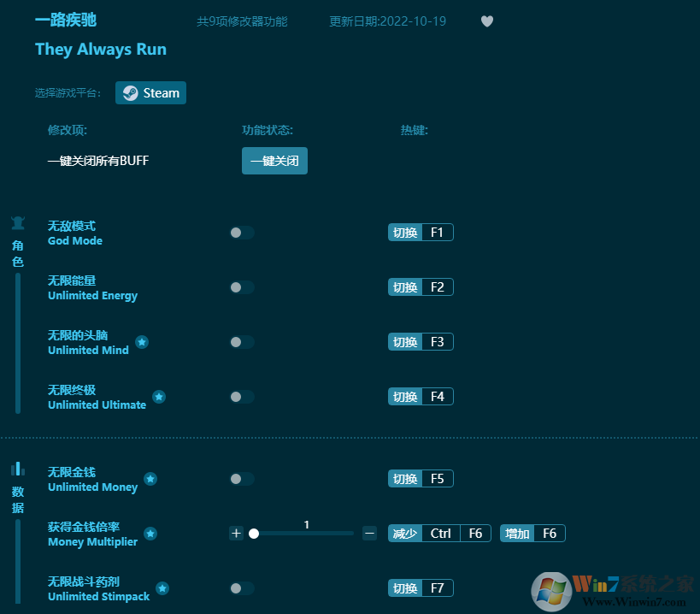Click the 功能状态 column header
700x614 pixels.
tap(268, 130)
